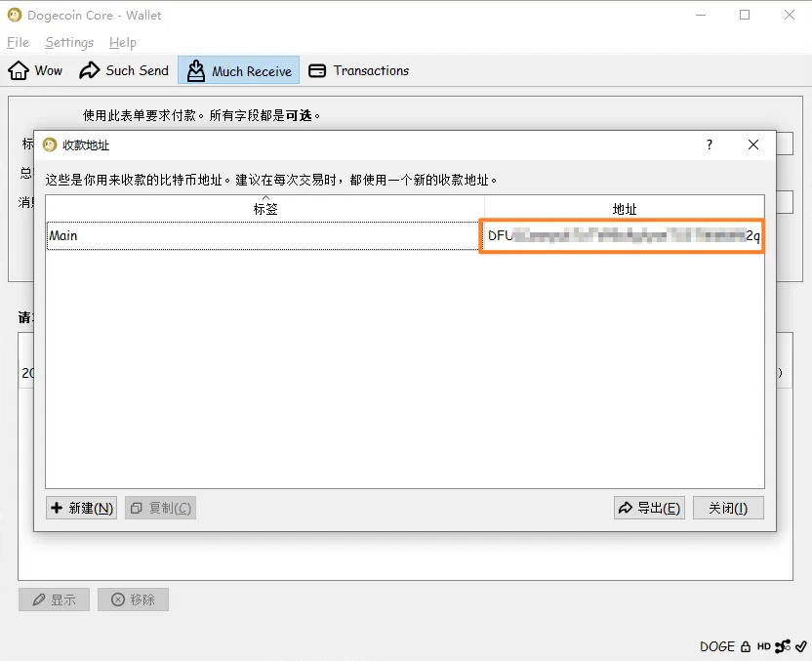This screenshot has width=812, height=661.
Task: Click the wallet lock status icon
Action: pos(746,646)
